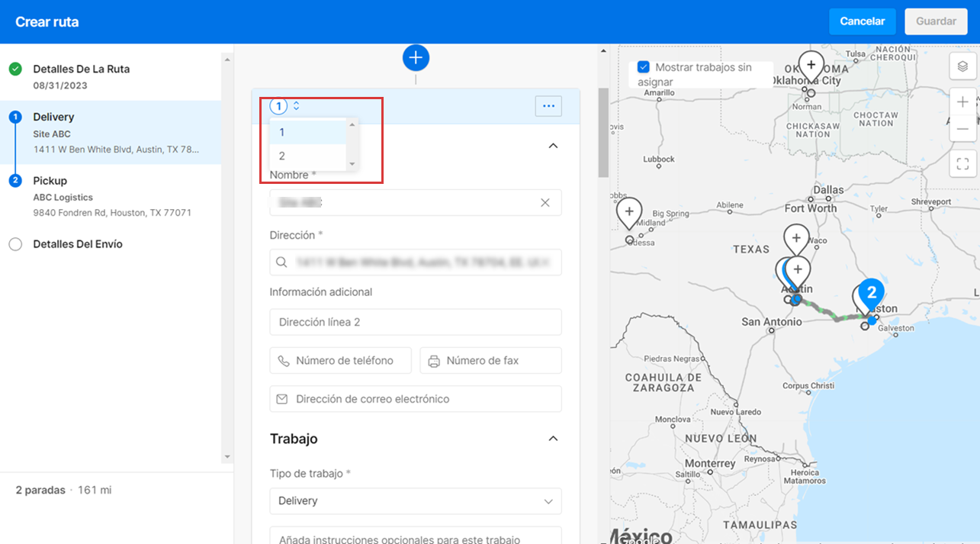Click the form panel vertical scrollbar thumb
The image size is (980, 544).
[603, 132]
